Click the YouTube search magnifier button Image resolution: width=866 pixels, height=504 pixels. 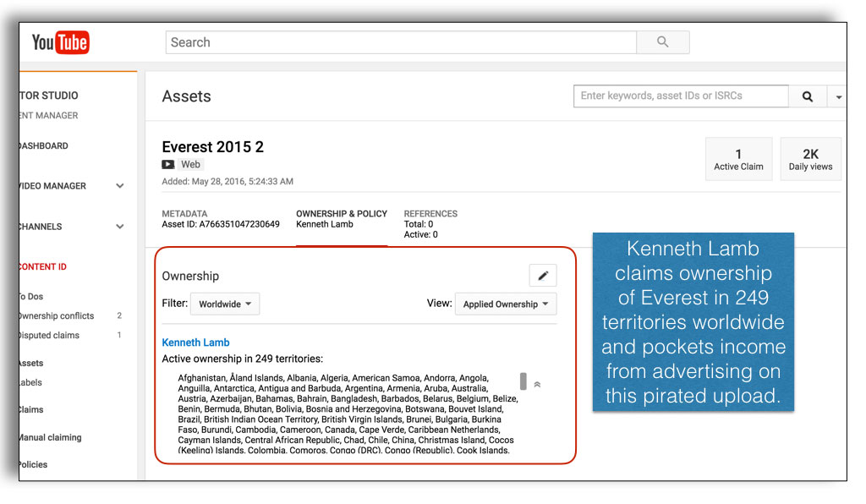pyautogui.click(x=663, y=42)
